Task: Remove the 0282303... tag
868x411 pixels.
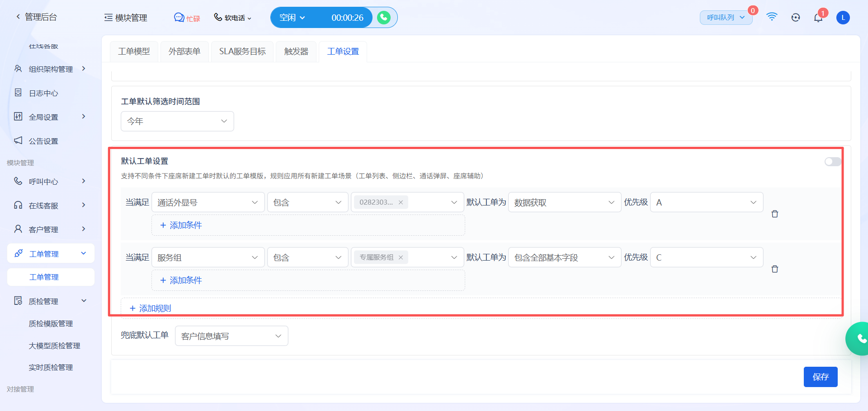Action: (x=401, y=202)
